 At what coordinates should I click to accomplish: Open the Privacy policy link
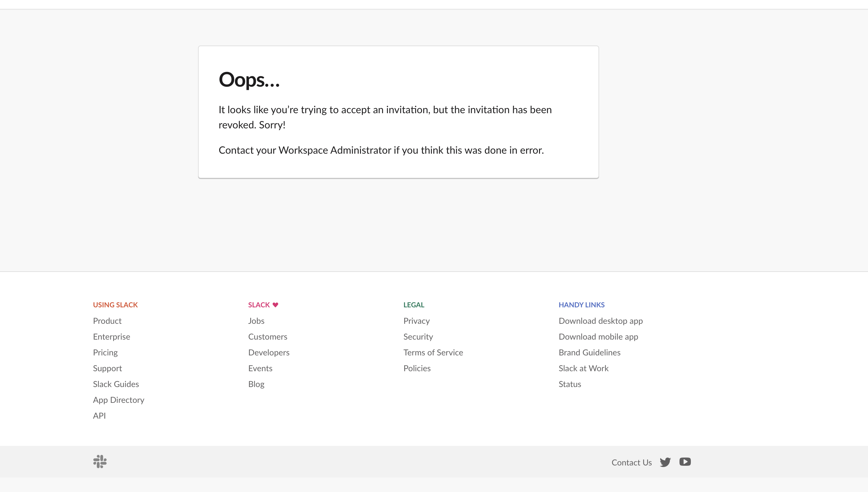(x=416, y=321)
